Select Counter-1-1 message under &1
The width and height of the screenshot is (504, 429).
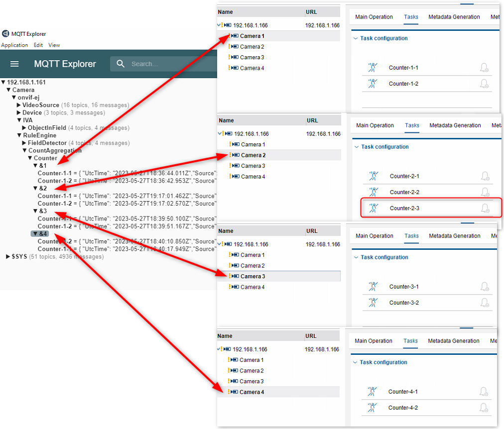coord(127,173)
